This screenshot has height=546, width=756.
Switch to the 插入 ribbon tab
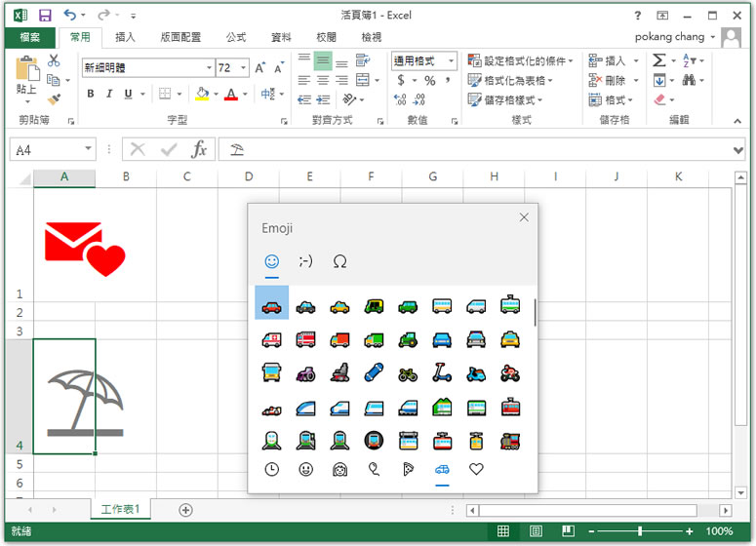click(125, 37)
